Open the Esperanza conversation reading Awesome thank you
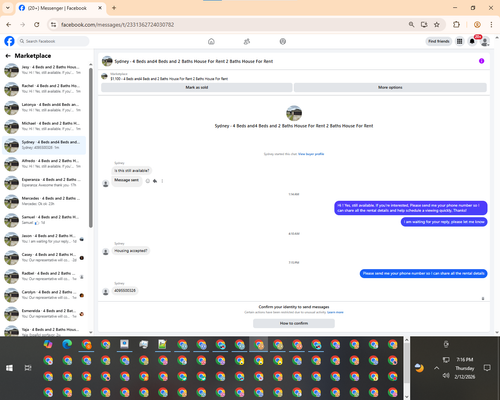This screenshot has width=500, height=400. pos(44,182)
